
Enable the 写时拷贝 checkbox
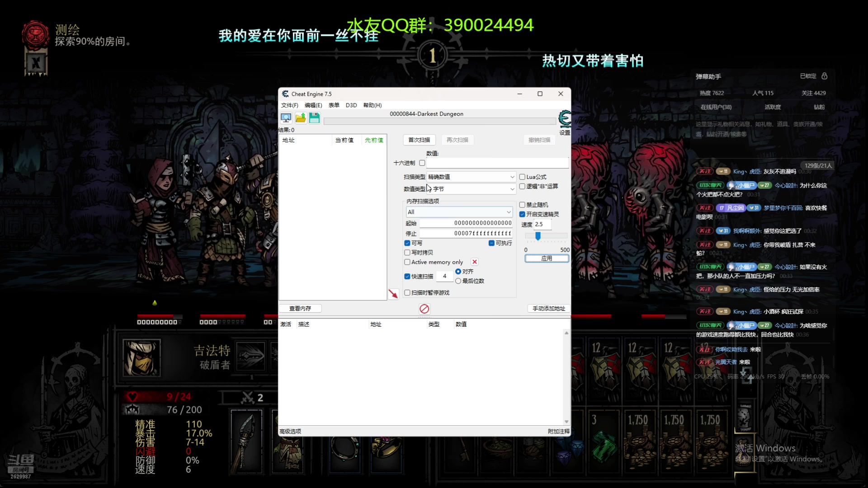coord(407,253)
